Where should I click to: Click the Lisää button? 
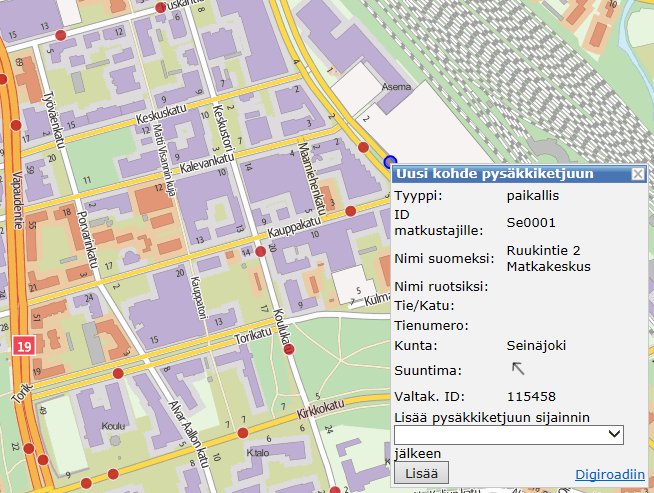tap(421, 473)
